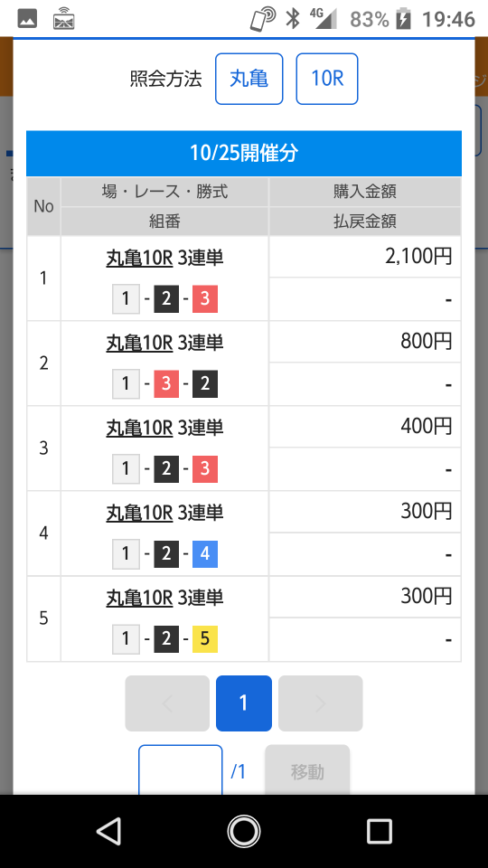488x868 pixels.
Task: Focus the page number input field
Action: coord(181,770)
